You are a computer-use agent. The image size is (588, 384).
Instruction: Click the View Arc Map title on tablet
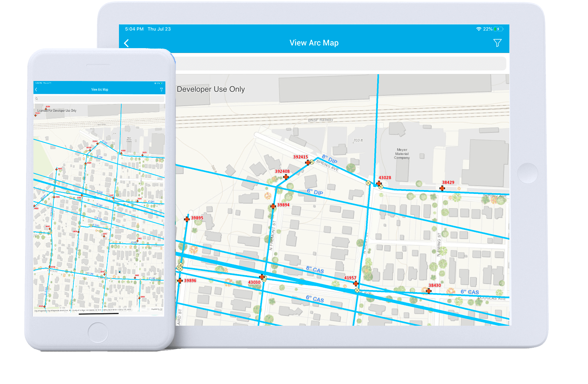314,43
